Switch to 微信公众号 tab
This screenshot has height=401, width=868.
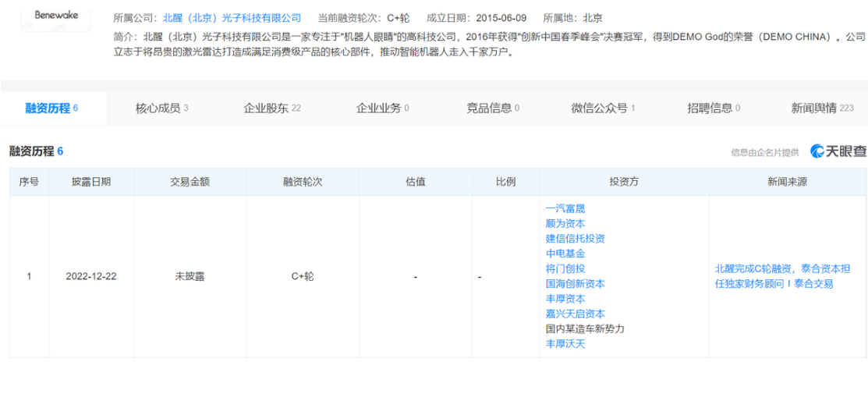(x=604, y=108)
